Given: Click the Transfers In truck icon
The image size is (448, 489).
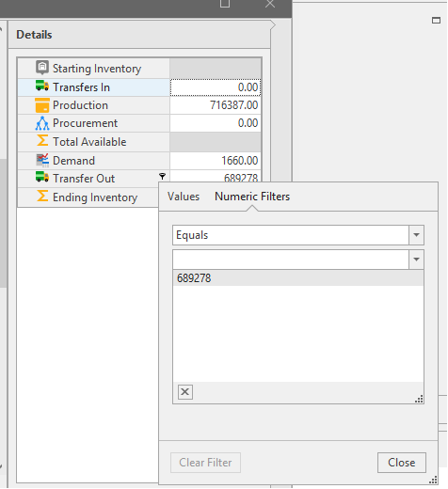Looking at the screenshot, I should 42,86.
